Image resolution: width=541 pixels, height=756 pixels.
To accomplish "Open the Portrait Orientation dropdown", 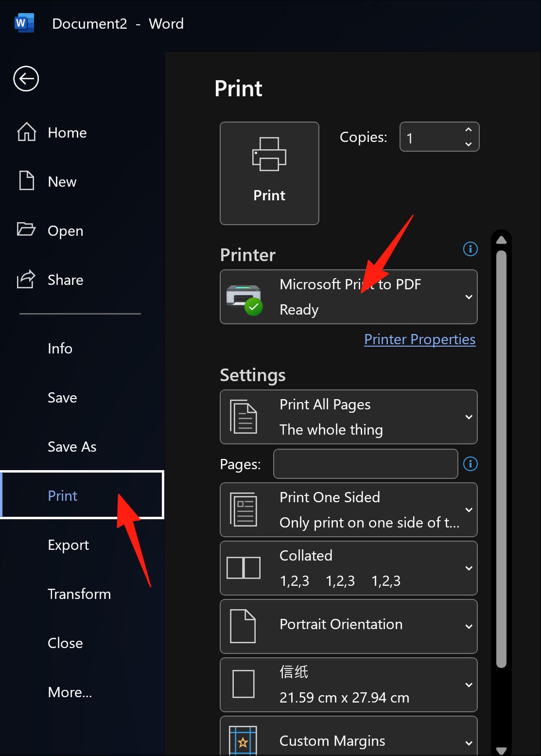I will (x=349, y=626).
